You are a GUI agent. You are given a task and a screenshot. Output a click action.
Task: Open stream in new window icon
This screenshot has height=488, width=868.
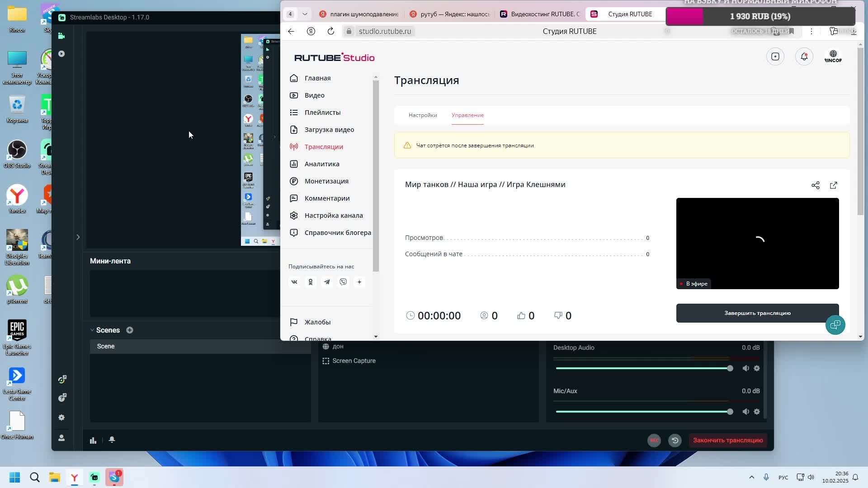(x=833, y=185)
